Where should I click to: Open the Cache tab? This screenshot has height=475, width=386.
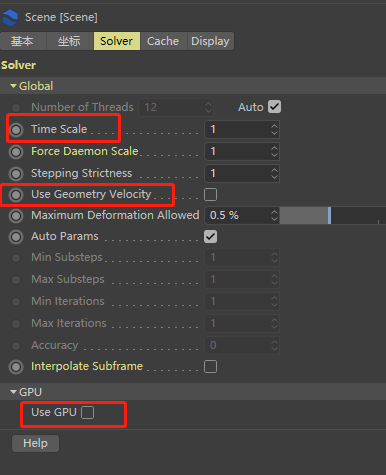pos(163,41)
